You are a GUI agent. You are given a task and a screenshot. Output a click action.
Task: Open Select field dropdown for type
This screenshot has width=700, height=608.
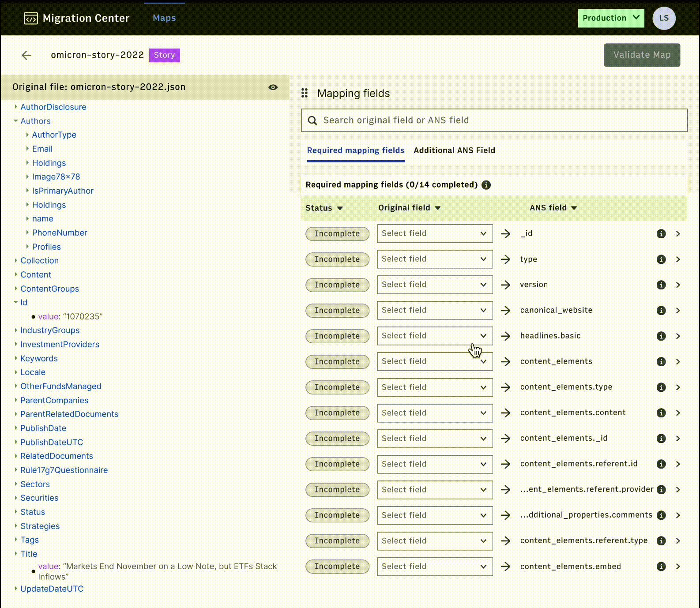tap(435, 259)
